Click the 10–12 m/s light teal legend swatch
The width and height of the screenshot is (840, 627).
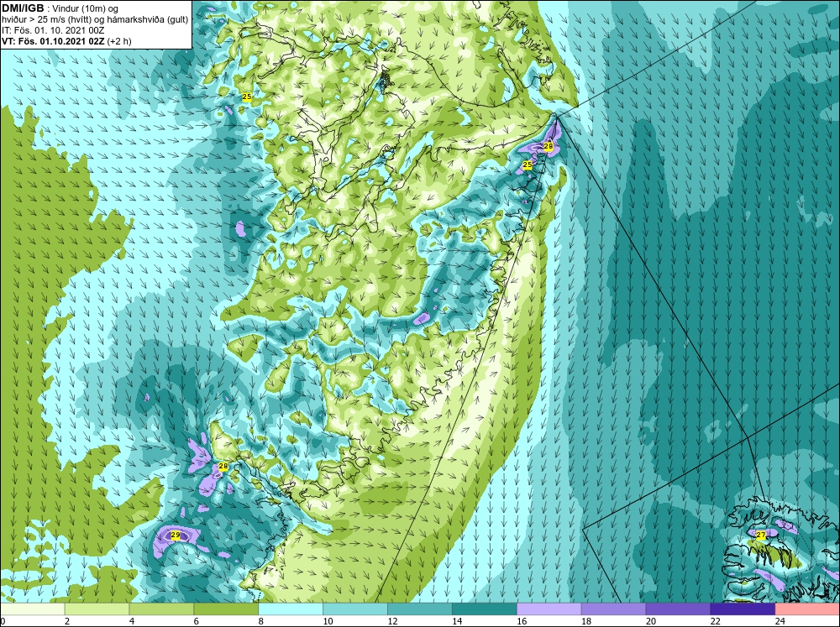[x=355, y=609]
